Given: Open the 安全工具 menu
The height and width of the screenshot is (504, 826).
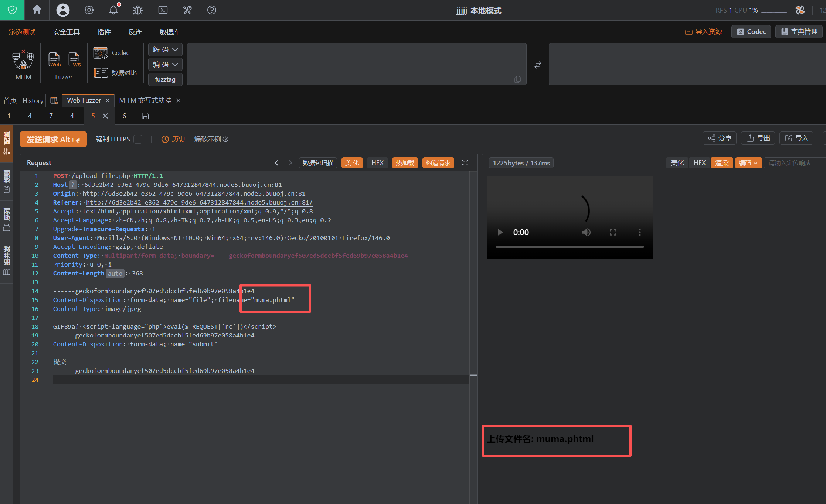Looking at the screenshot, I should [67, 32].
